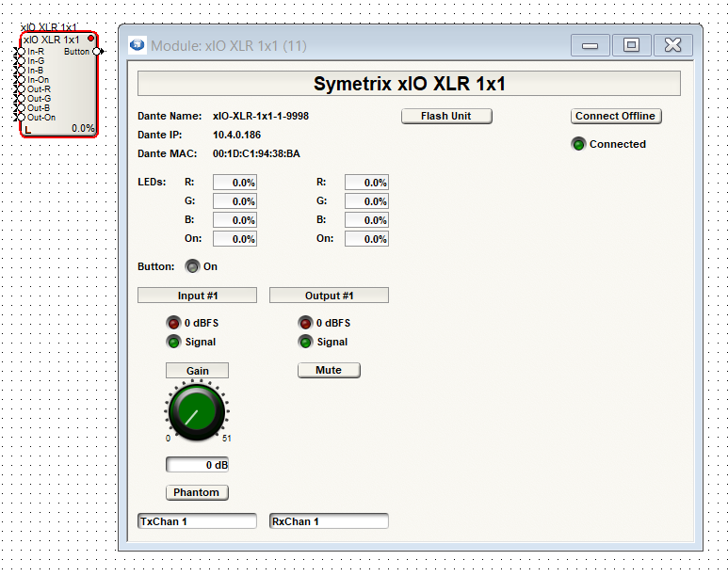
Task: Toggle Phantom power on Input #1
Action: pos(197,492)
